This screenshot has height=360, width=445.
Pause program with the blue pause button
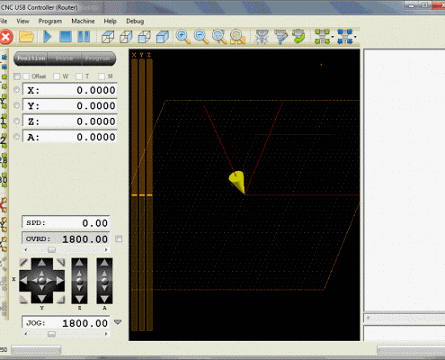pos(84,36)
